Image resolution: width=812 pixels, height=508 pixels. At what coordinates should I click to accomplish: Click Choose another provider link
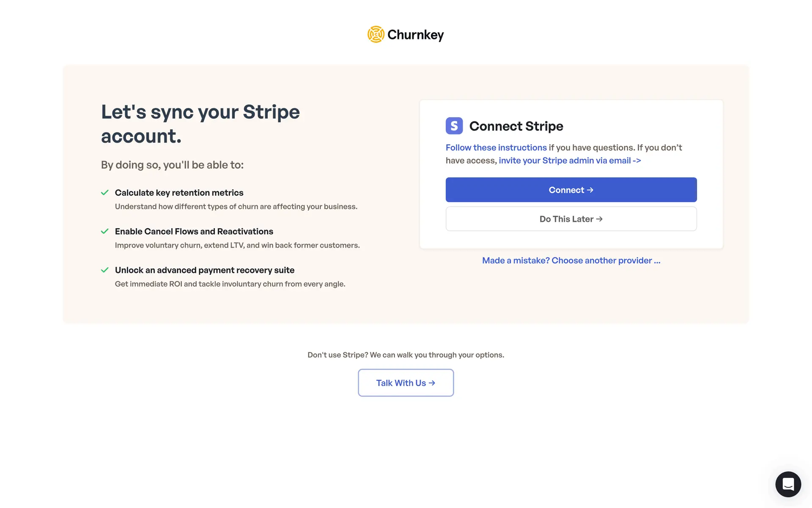point(571,260)
